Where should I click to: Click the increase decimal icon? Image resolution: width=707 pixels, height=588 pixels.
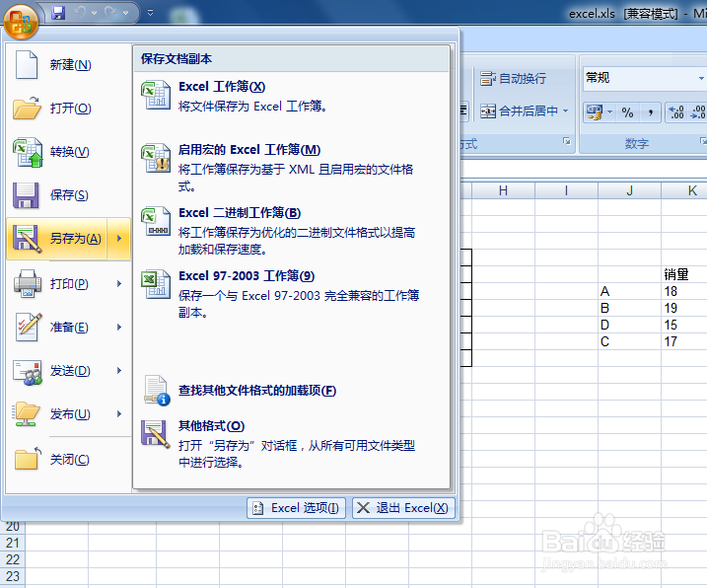click(x=675, y=112)
